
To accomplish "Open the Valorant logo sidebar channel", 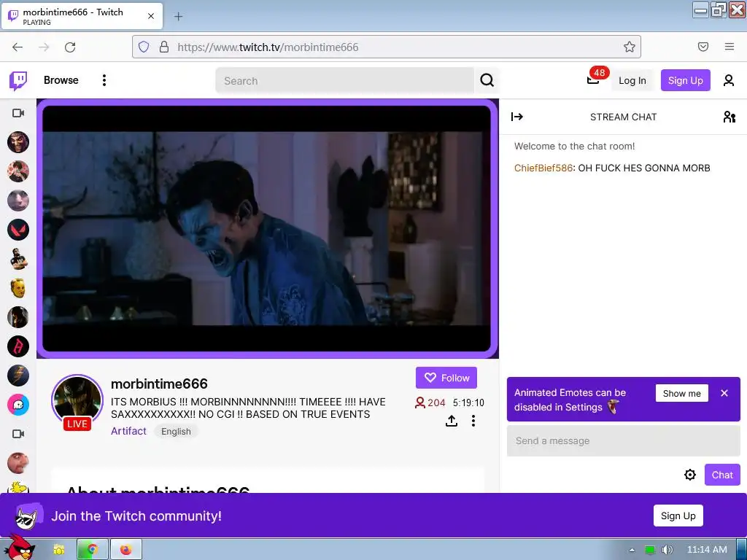I will tap(18, 230).
